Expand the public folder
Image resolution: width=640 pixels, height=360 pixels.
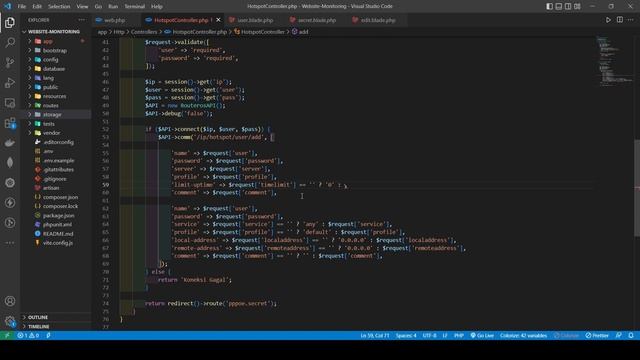[50, 87]
